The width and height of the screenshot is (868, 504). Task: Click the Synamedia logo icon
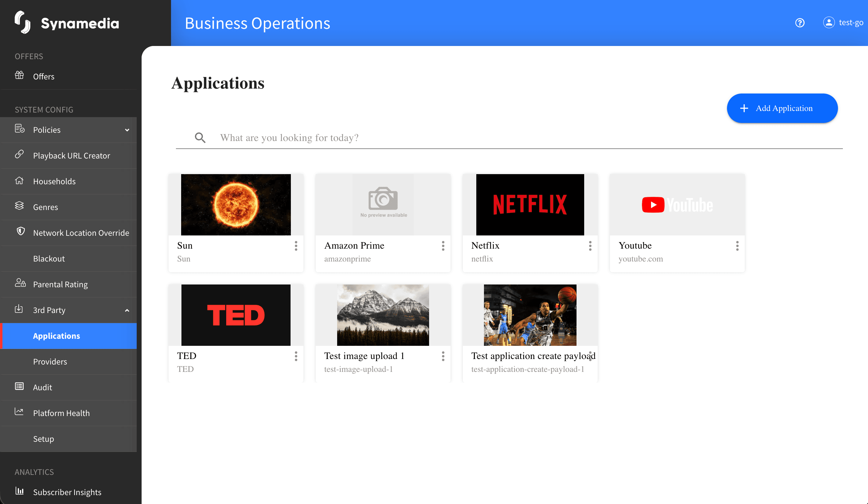click(x=23, y=22)
